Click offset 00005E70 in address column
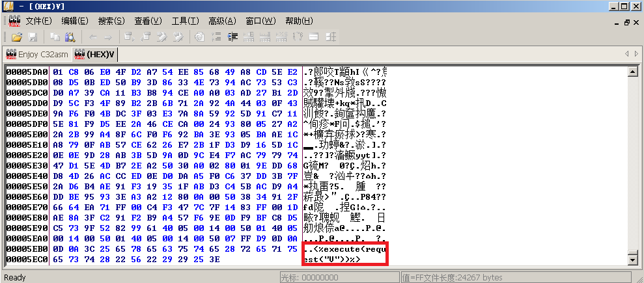Viewport: 644px width, 283px height. pos(27,208)
